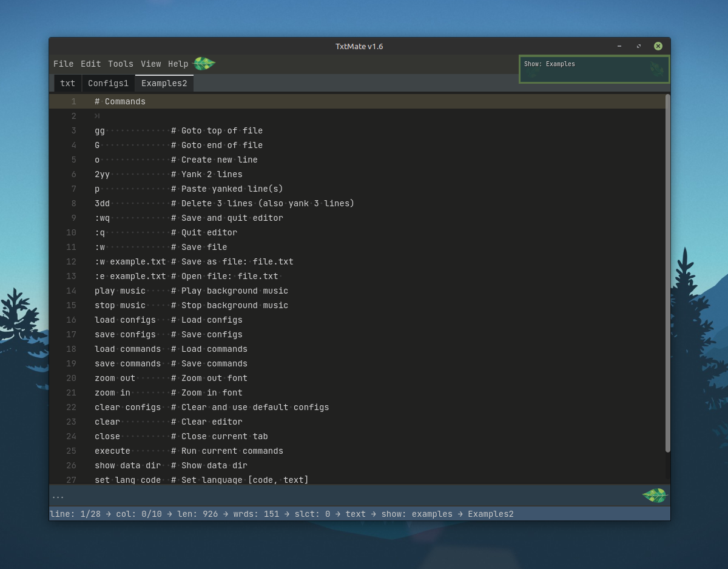The width and height of the screenshot is (728, 569).
Task: Select the Examples2 tab
Action: pyautogui.click(x=164, y=84)
